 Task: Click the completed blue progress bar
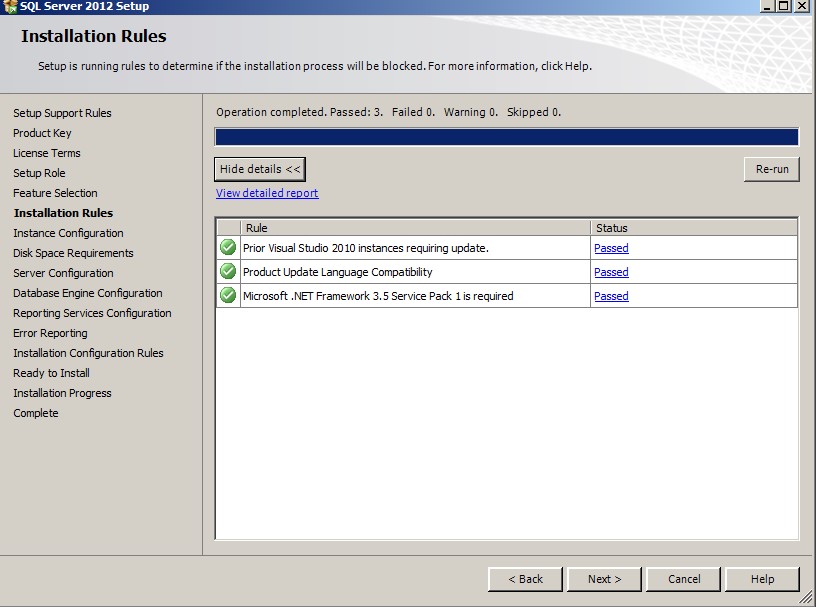click(506, 137)
